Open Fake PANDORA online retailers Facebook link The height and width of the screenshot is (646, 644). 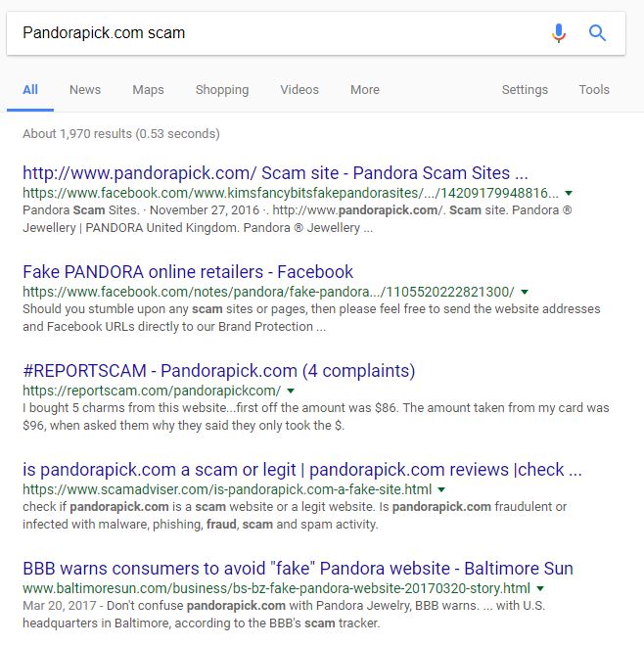tap(188, 272)
